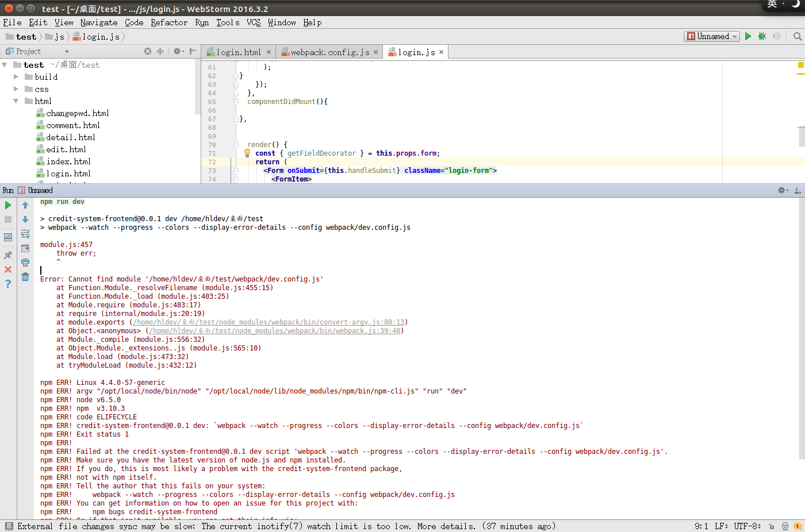805x532 pixels.
Task: Switch to webpack.config.js tab
Action: [x=329, y=52]
